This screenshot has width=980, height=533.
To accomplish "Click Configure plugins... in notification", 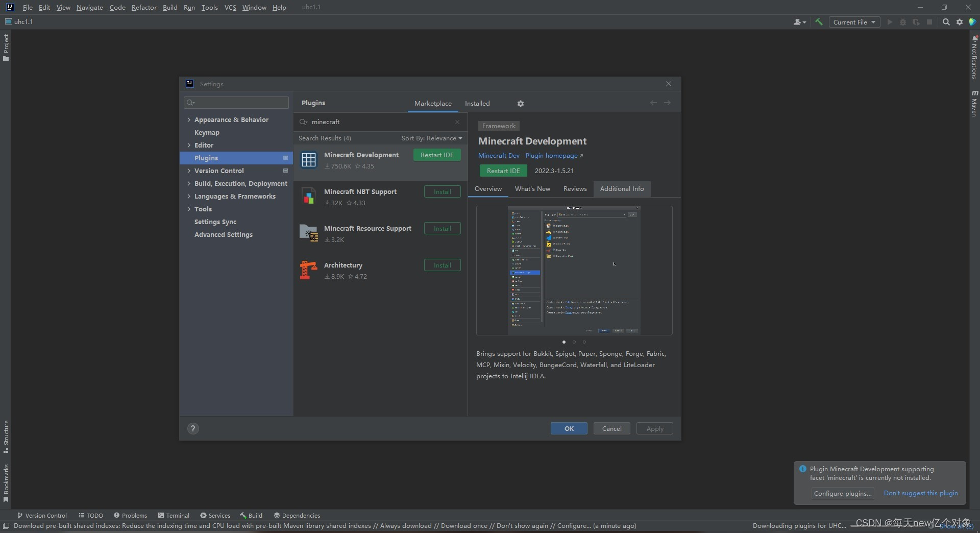I will coord(843,494).
